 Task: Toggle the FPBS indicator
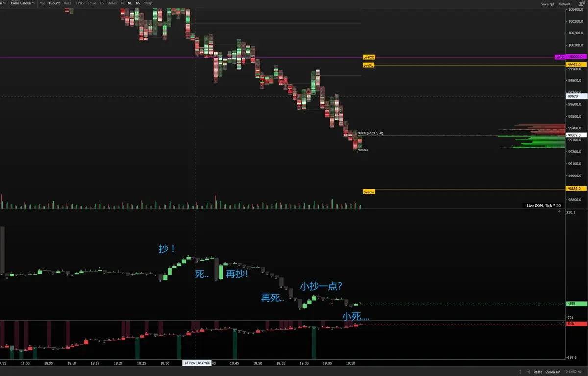coord(79,3)
